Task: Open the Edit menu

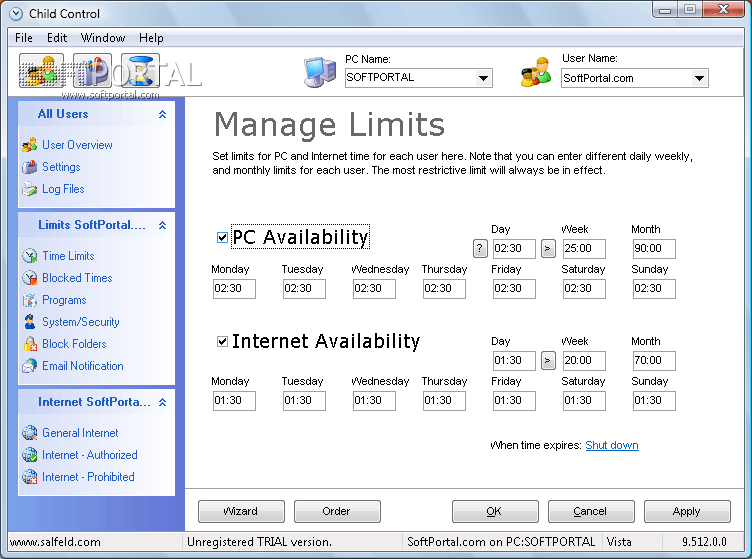Action: (x=57, y=38)
